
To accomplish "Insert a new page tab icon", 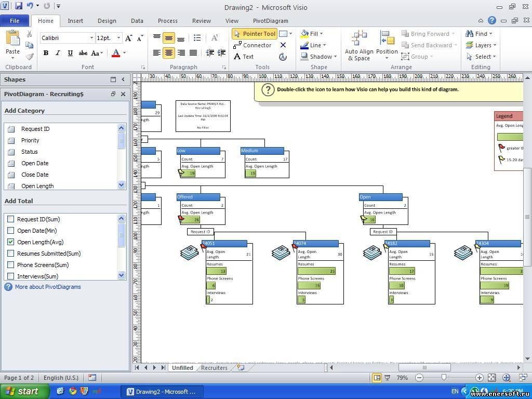I will pos(241,367).
